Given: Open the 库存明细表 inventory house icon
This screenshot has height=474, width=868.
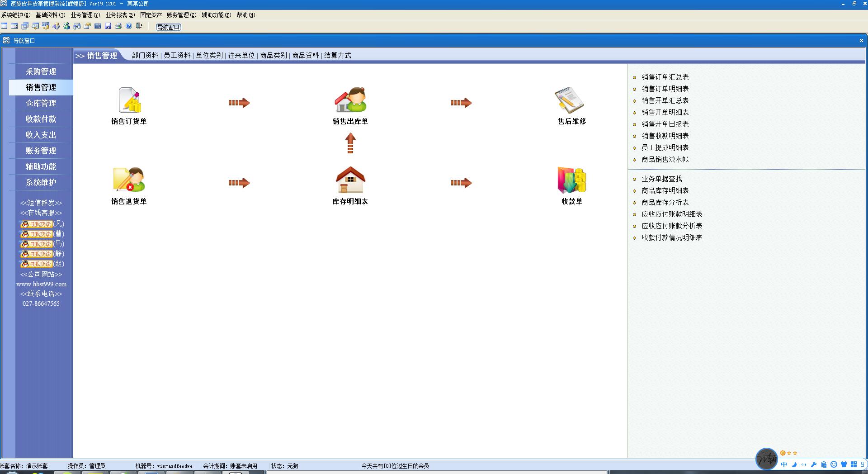Looking at the screenshot, I should (350, 180).
